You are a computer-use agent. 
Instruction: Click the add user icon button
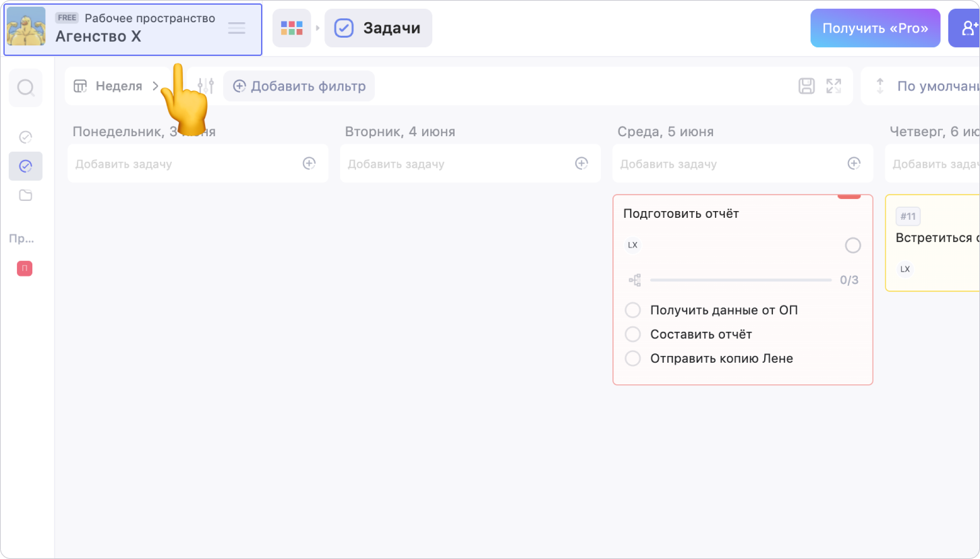pyautogui.click(x=969, y=28)
